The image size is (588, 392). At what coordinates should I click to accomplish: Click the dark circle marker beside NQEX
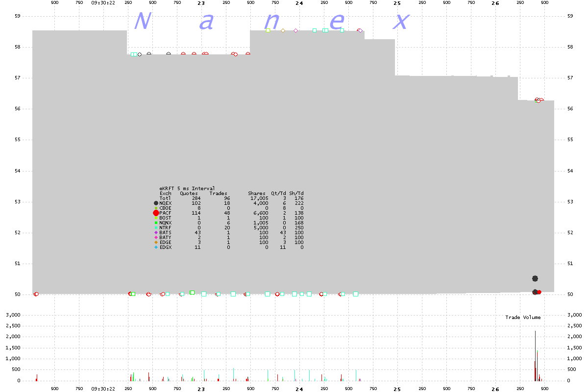[x=156, y=203]
